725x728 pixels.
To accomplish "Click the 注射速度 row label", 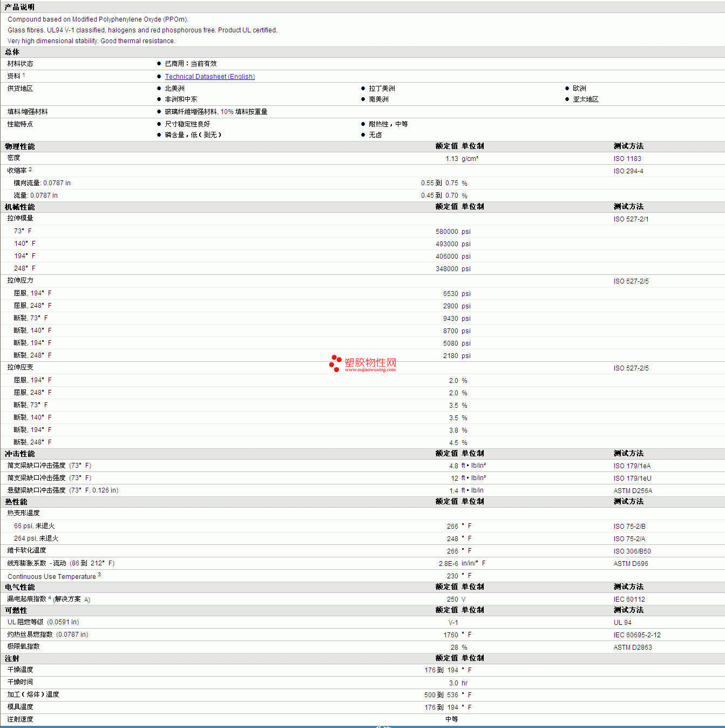I will pyautogui.click(x=21, y=719).
